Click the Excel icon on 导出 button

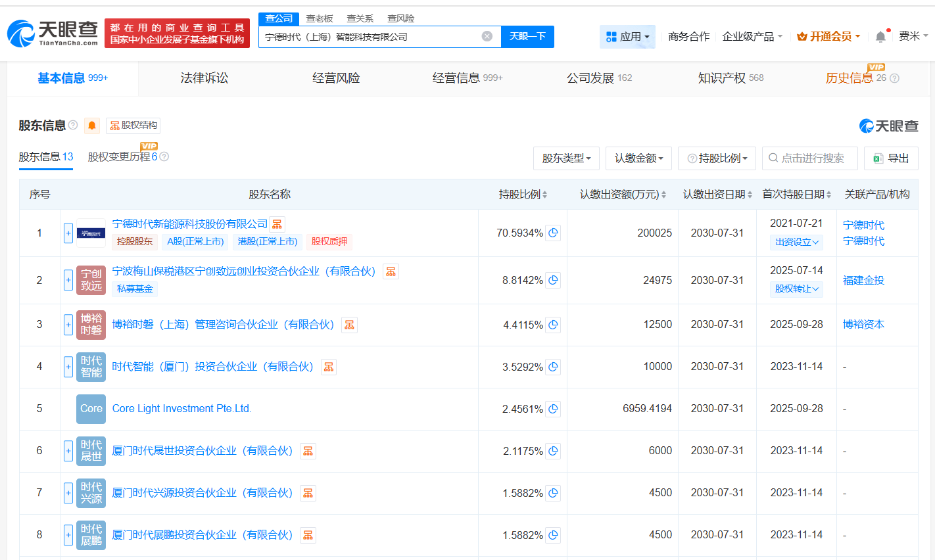click(879, 158)
